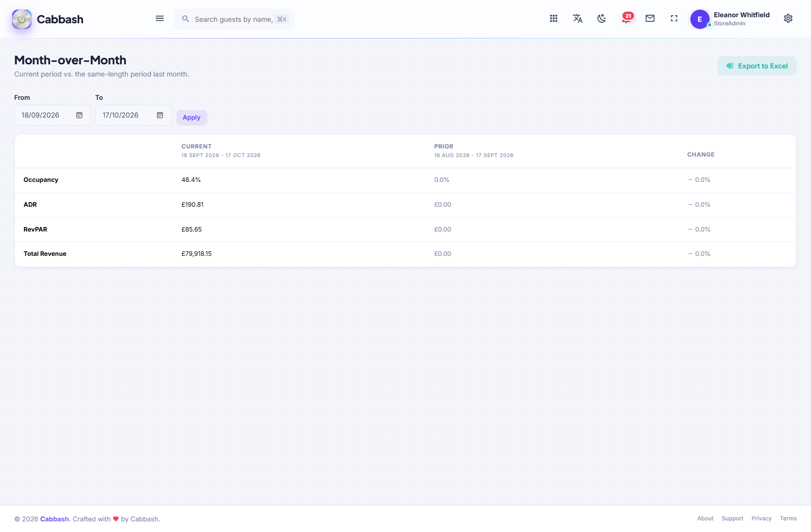Screen dimensions: 811x532
Task: Open the mail envelope icon
Action: click(650, 19)
